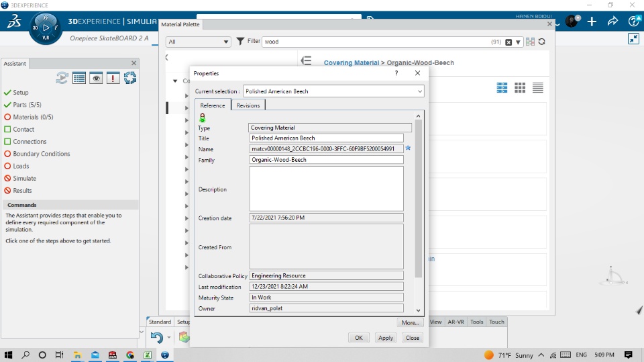Select Loads step in Assistant
Image resolution: width=644 pixels, height=362 pixels.
coord(21,166)
